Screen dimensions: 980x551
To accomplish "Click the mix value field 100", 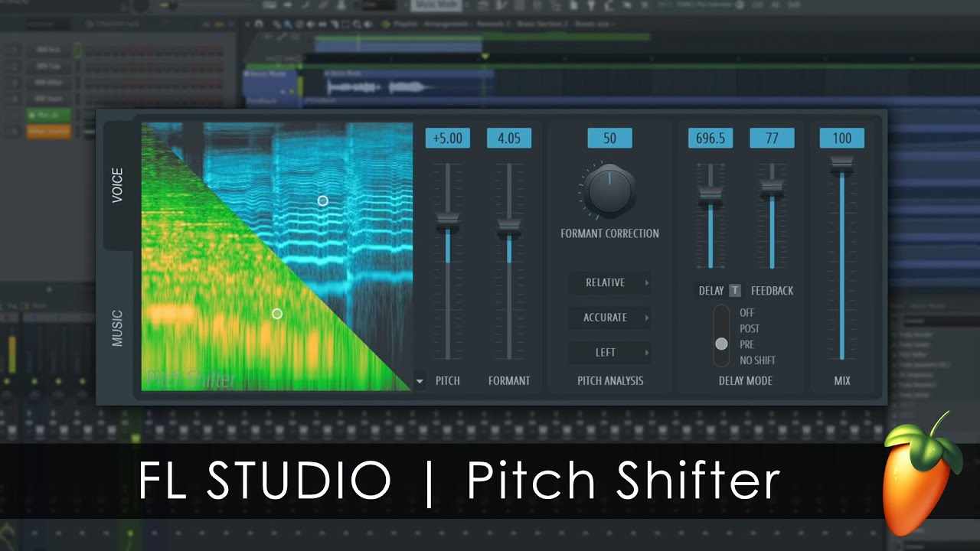I will (x=842, y=139).
